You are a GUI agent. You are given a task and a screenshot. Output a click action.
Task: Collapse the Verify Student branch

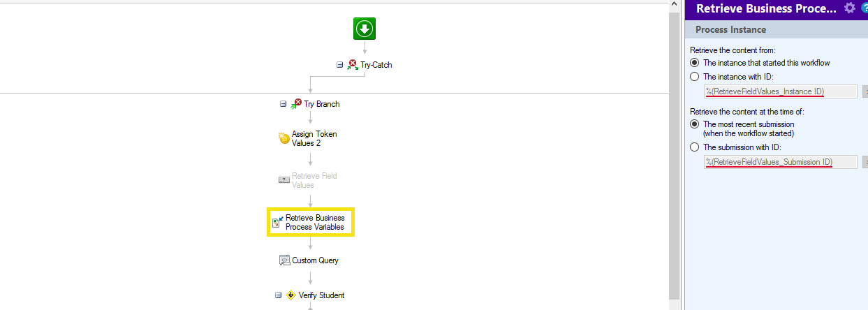278,295
